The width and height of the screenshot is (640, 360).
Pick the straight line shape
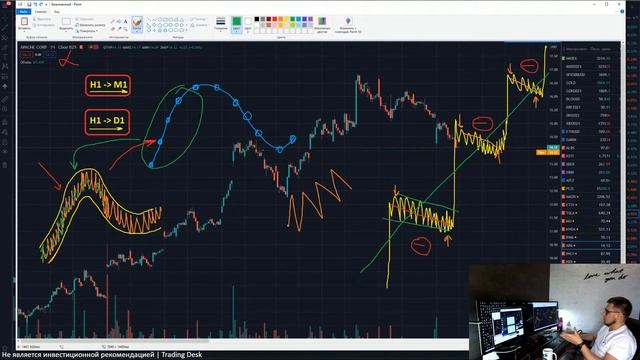(149, 19)
